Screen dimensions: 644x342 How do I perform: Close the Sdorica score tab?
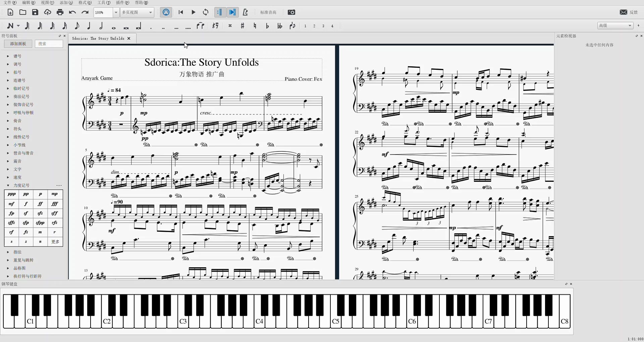click(129, 39)
